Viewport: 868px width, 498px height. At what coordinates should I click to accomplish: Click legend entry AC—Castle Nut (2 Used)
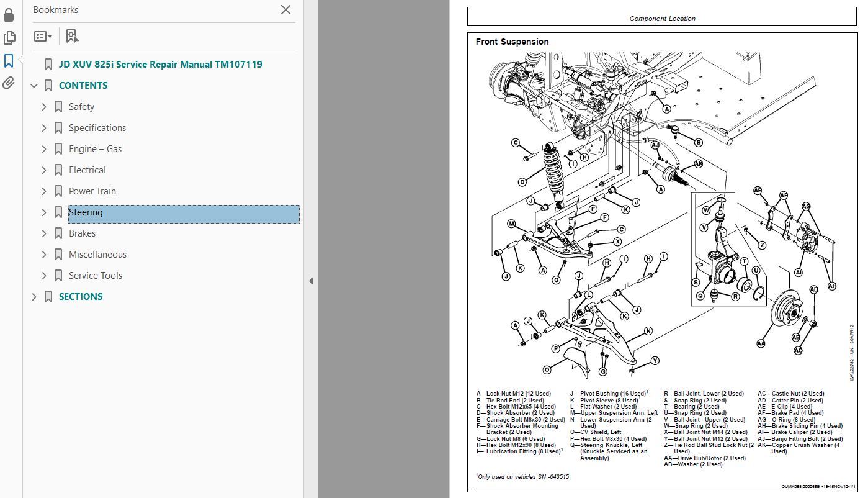coord(790,394)
